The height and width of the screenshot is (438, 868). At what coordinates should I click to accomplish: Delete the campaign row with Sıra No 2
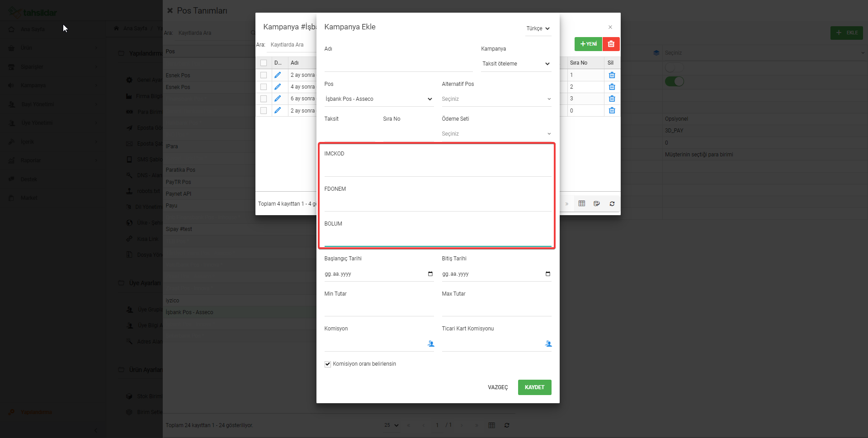point(612,87)
